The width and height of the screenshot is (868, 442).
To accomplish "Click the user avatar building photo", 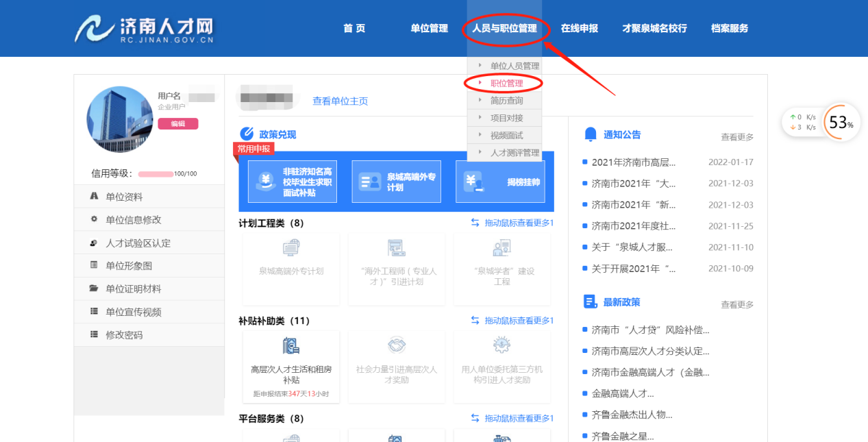I will [120, 119].
